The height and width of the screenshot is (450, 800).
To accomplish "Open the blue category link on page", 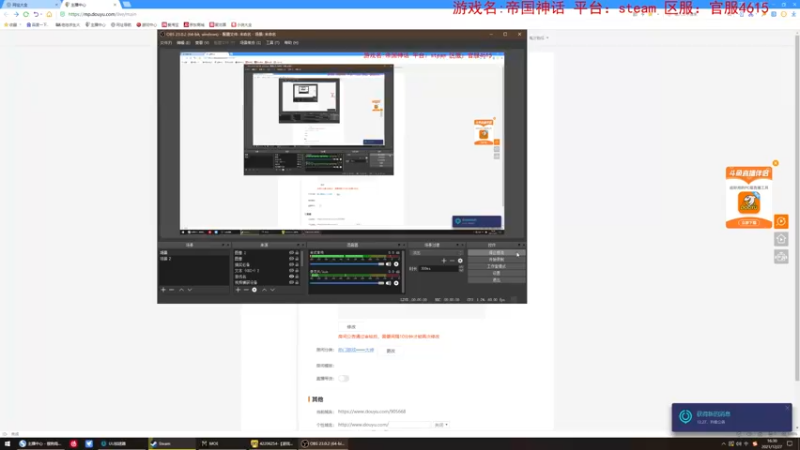I will [x=356, y=350].
